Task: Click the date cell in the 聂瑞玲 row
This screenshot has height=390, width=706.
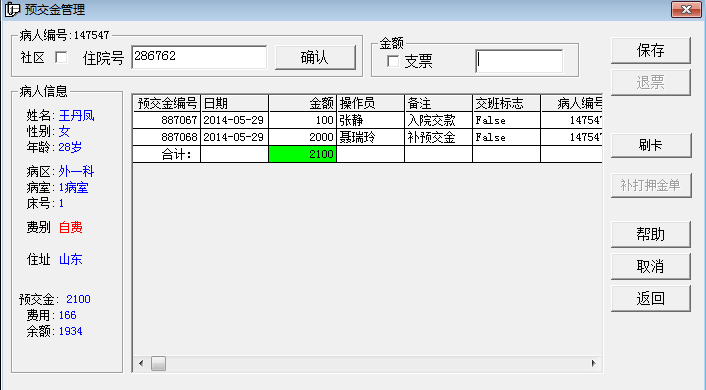Action: (235, 137)
